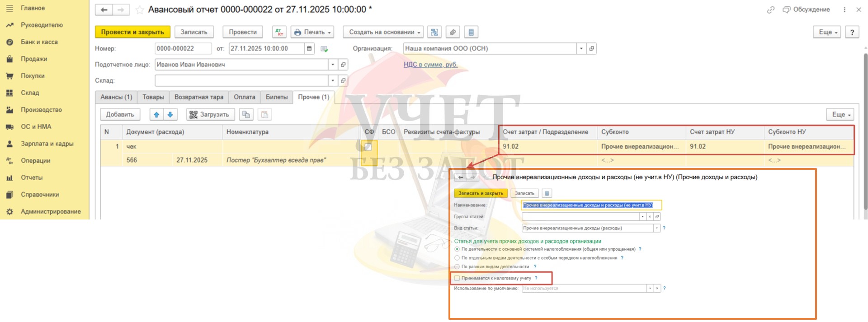This screenshot has width=868, height=322.
Task: Select По деятельности с основной системой налогообложения
Action: coord(457,249)
